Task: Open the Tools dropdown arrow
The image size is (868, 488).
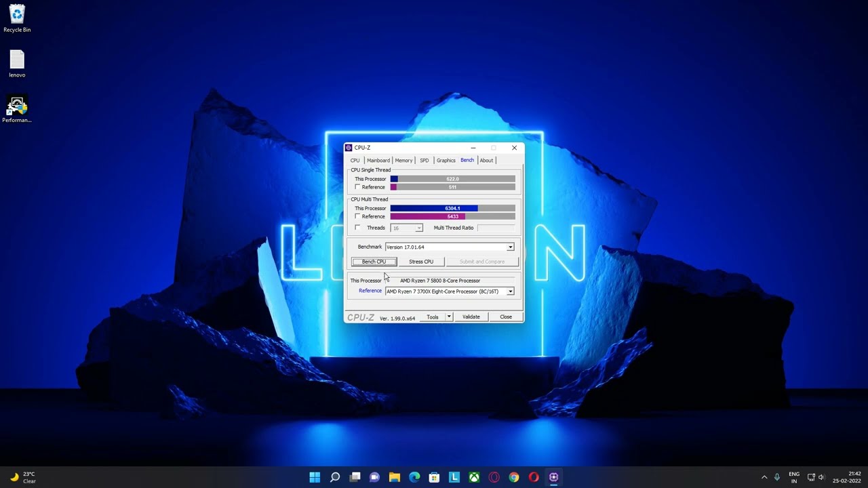Action: (x=448, y=317)
